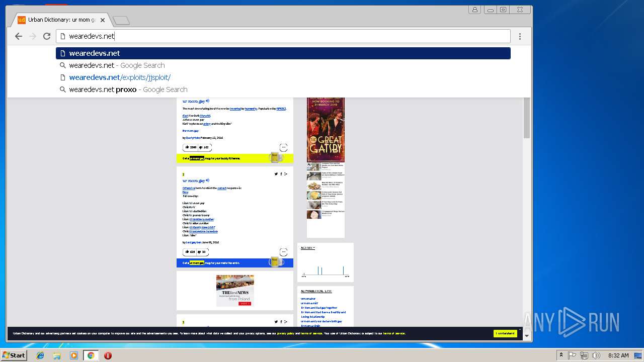Play pronunciation audio for first definition

207,101
